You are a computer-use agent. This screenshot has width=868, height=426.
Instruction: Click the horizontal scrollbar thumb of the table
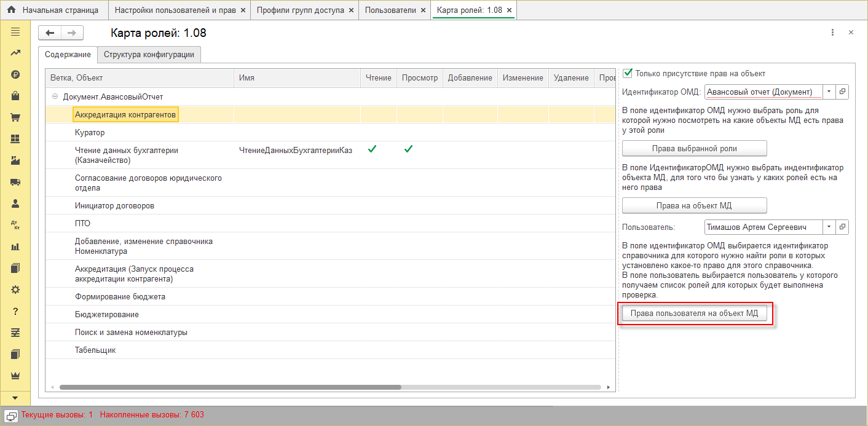coord(230,387)
